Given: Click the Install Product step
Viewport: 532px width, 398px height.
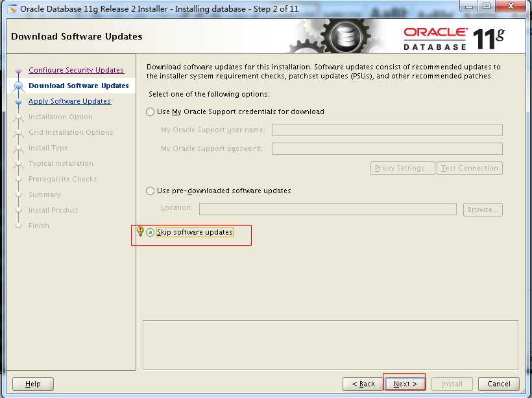Looking at the screenshot, I should click(x=53, y=210).
